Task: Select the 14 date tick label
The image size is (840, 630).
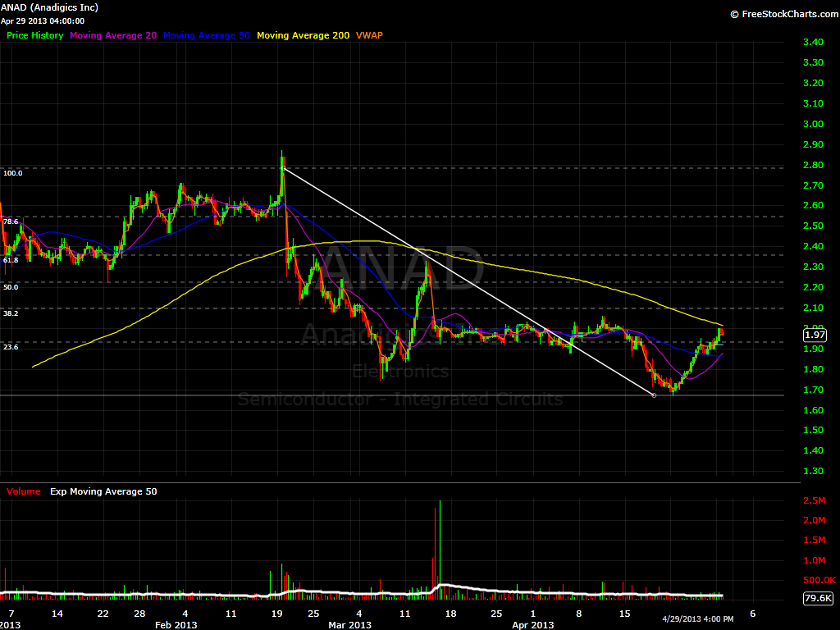Action: [x=57, y=614]
